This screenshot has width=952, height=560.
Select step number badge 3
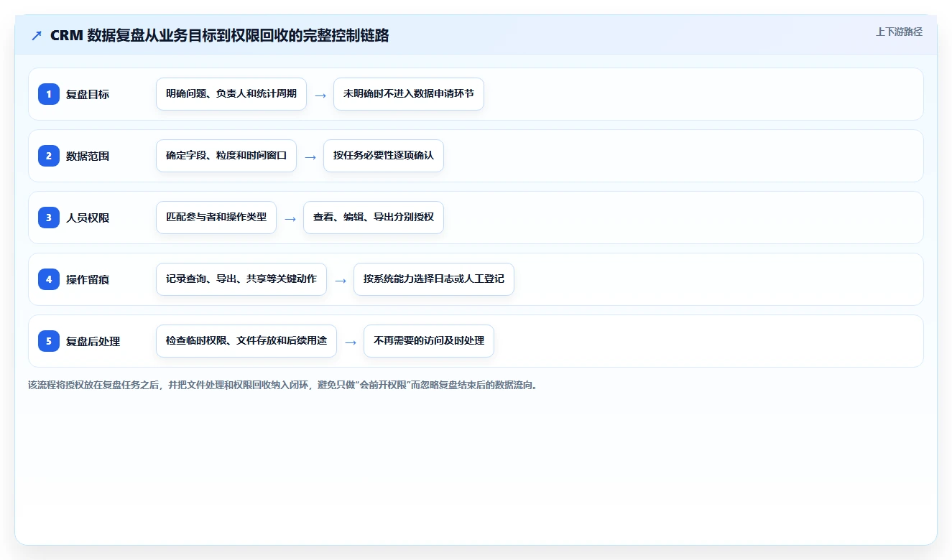click(49, 218)
